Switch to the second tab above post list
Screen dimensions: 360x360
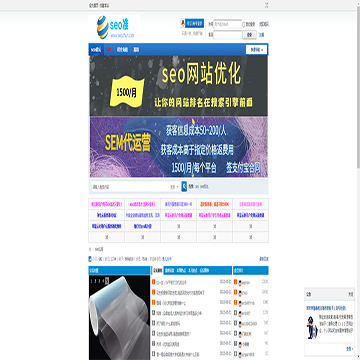click(170, 270)
